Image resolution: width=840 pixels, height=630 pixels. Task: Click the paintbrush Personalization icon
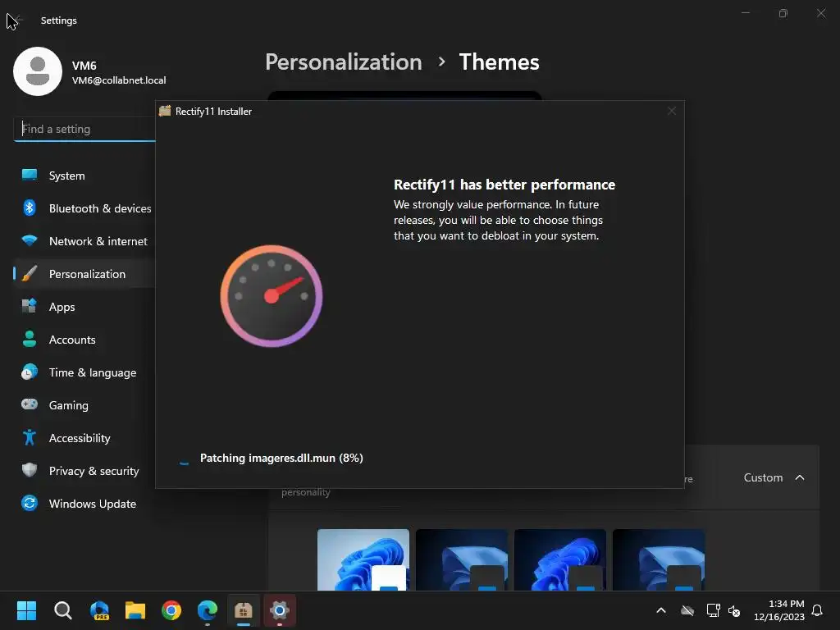click(x=30, y=273)
